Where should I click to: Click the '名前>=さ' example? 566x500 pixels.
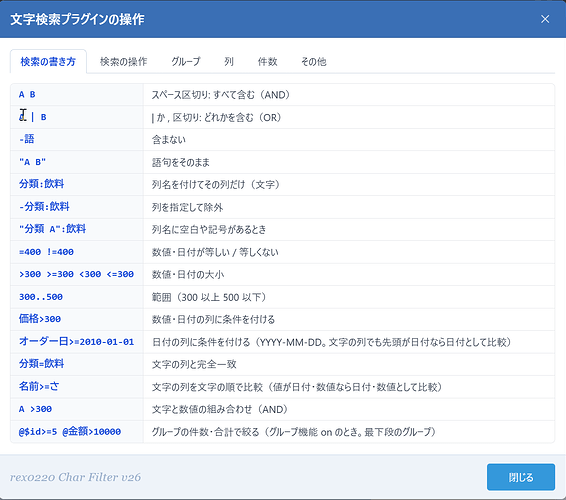[x=39, y=387]
